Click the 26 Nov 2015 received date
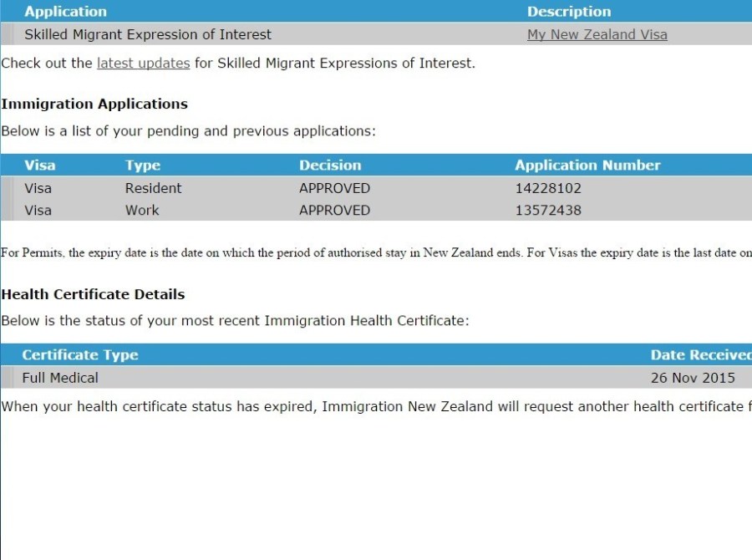Screen dimensions: 752x560 click(x=693, y=378)
